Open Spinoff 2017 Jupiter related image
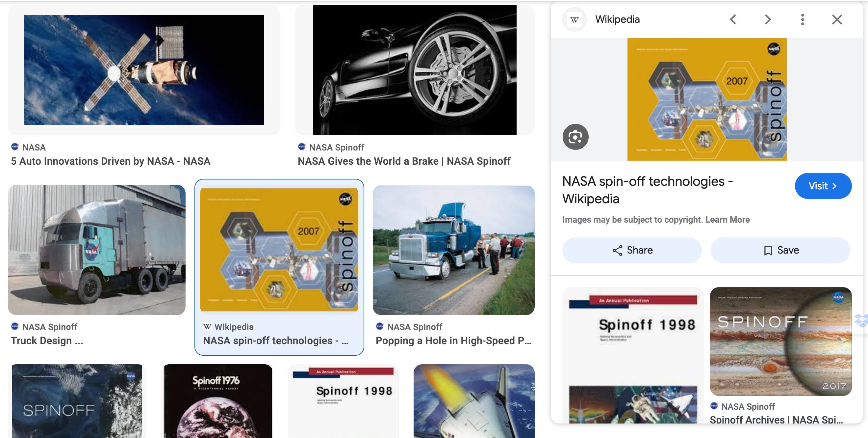Screen dimensions: 868x438 781,341
